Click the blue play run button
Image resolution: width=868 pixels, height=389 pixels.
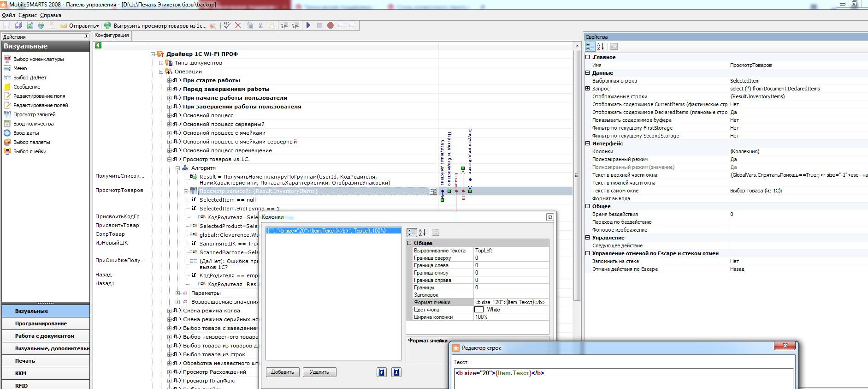[x=308, y=25]
